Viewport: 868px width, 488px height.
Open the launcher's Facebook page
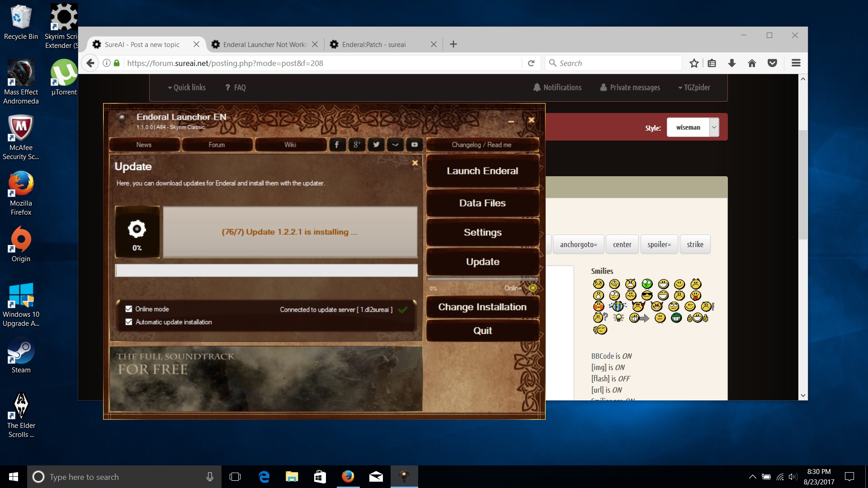pyautogui.click(x=337, y=145)
